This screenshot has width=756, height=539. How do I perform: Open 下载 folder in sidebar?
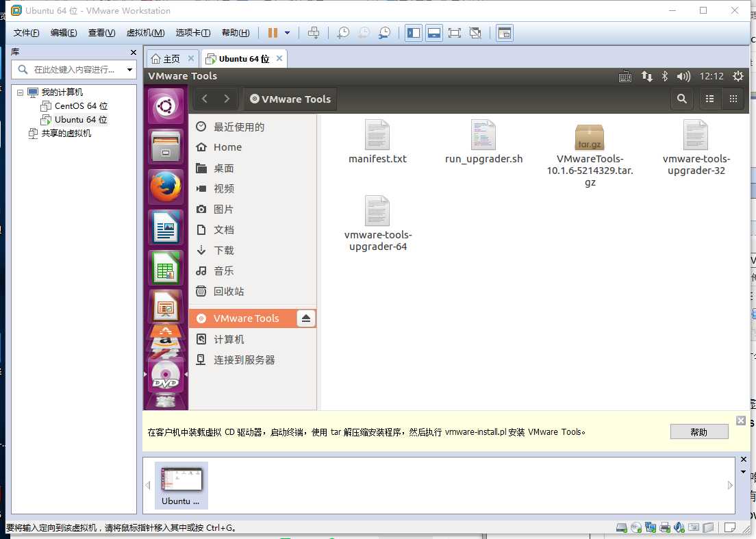253,250
